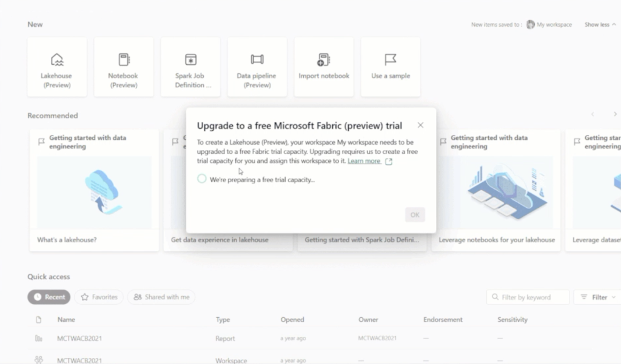Open the MCTWACB2021 item in the Workspace row
The width and height of the screenshot is (621, 364).
click(79, 360)
